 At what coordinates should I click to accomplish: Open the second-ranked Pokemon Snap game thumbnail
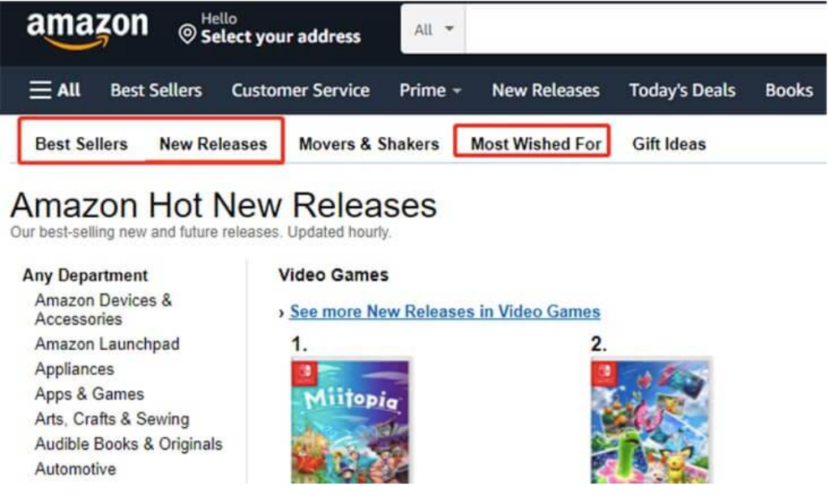tap(651, 421)
